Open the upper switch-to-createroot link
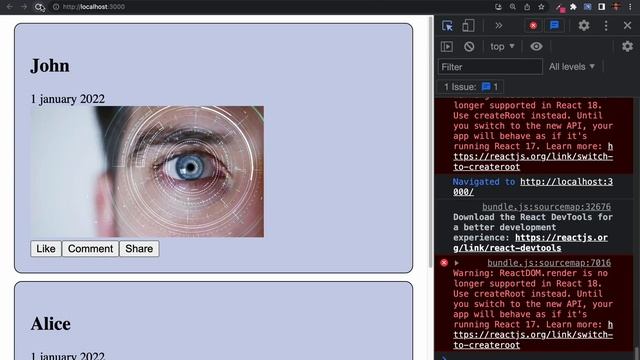 [x=533, y=157]
